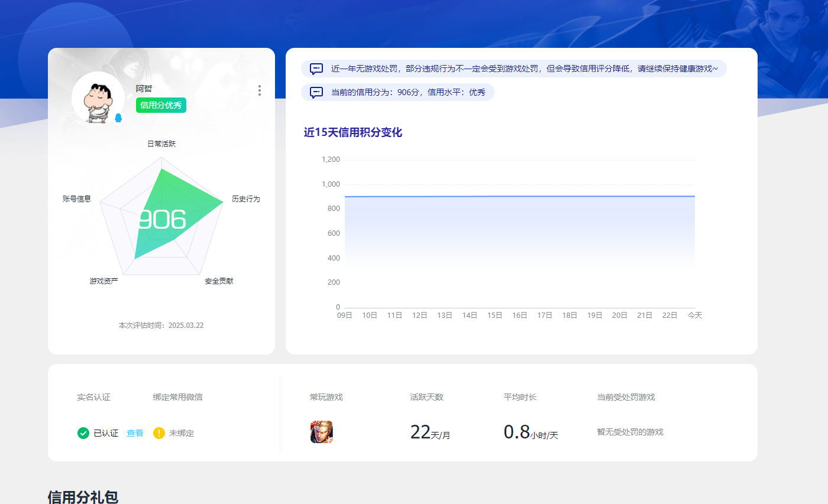Click the 暂无受处罚的游戏 text
828x504 pixels.
tap(630, 432)
